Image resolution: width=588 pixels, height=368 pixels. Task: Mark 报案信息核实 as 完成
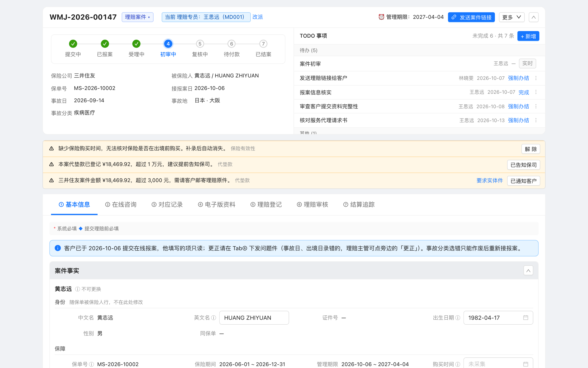(524, 92)
